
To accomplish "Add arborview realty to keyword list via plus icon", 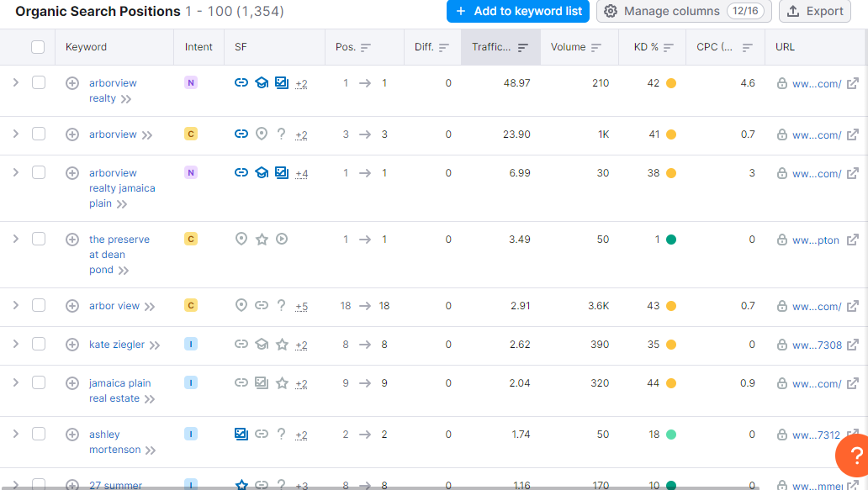I will (72, 83).
